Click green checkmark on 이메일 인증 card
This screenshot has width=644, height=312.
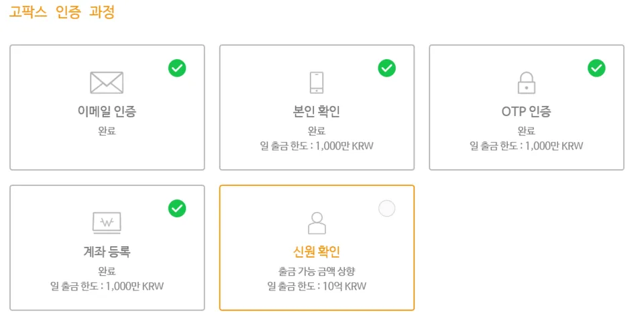[177, 68]
